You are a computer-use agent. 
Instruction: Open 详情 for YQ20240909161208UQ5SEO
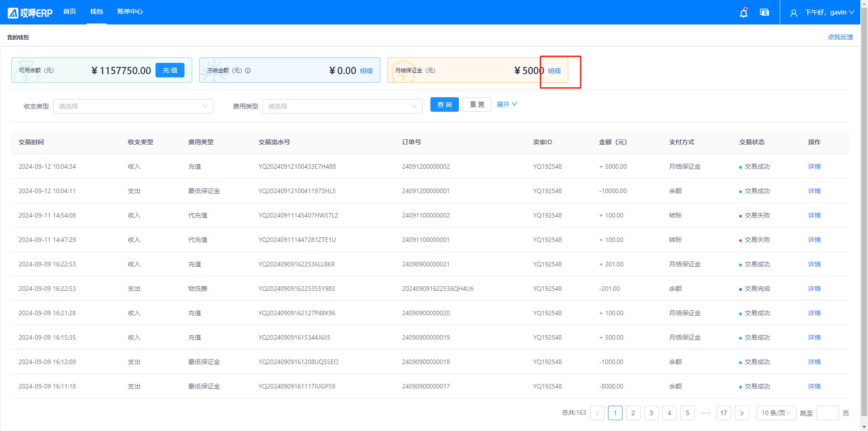tap(814, 362)
